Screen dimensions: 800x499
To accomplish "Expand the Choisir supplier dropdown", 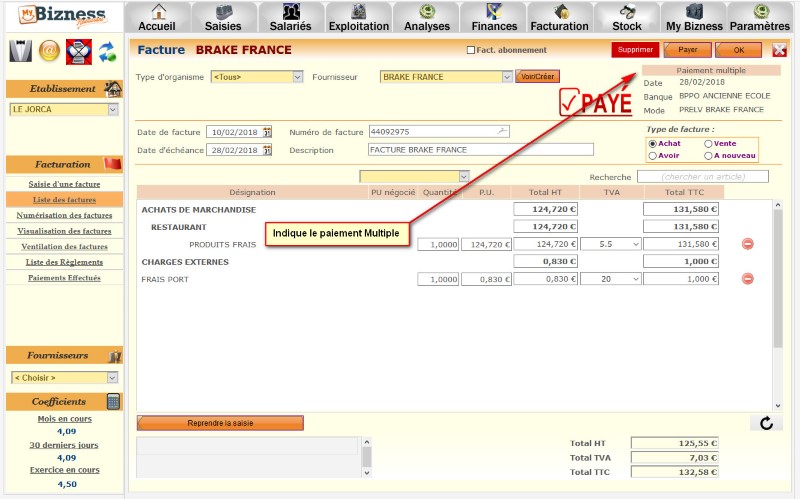I will tap(112, 378).
